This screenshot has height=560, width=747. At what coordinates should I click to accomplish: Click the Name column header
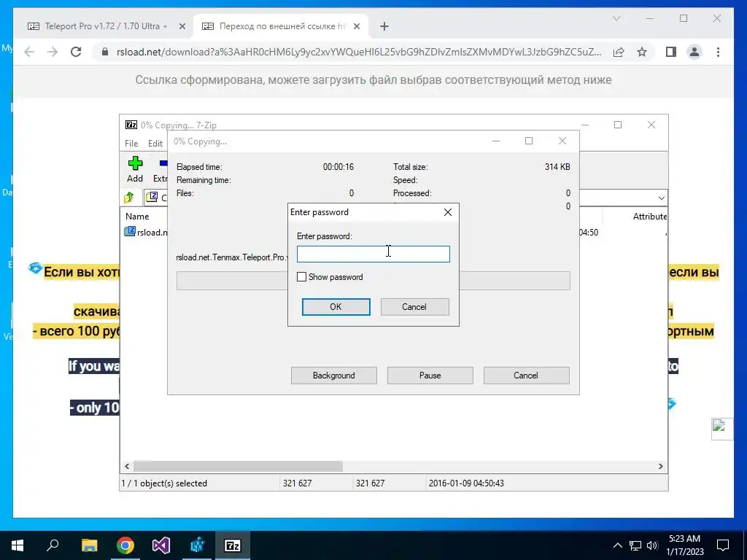point(137,216)
